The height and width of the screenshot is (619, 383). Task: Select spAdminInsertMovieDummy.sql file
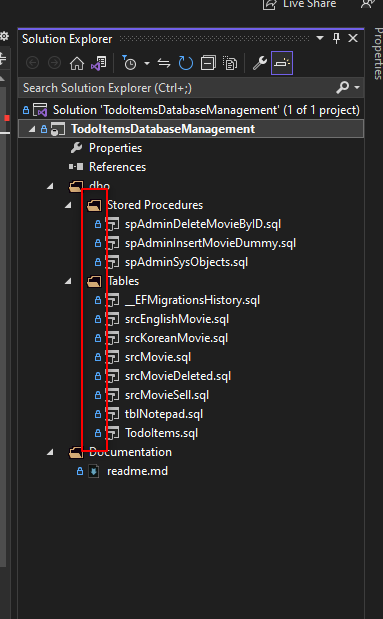(x=210, y=243)
